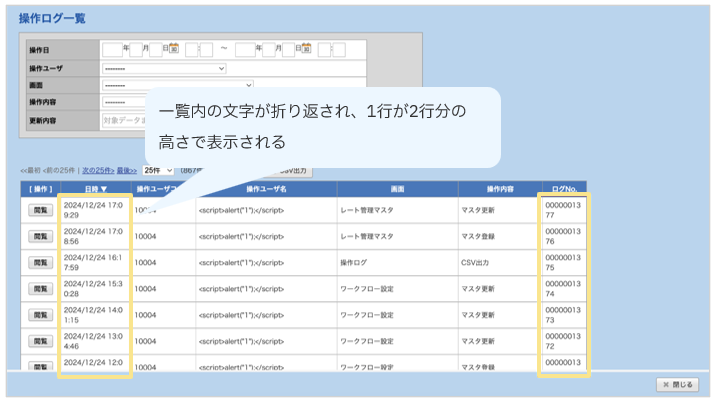This screenshot has height=402, width=715.
Task: Open 閲覧 for log 0000001374
Action: pyautogui.click(x=40, y=289)
